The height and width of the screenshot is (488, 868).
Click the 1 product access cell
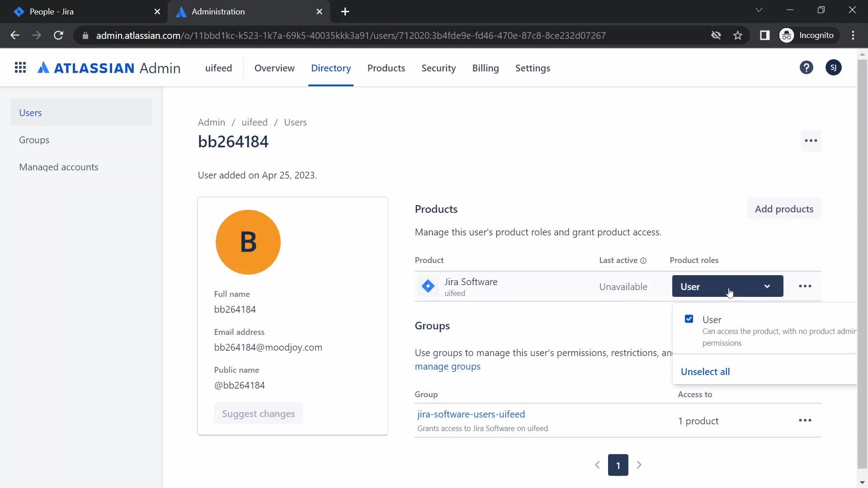(698, 421)
